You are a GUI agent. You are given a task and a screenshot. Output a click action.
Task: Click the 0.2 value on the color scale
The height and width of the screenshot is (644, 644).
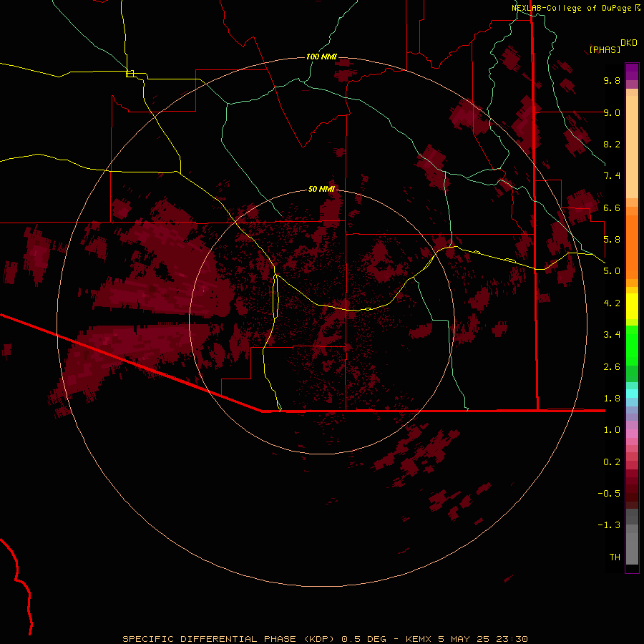click(612, 462)
